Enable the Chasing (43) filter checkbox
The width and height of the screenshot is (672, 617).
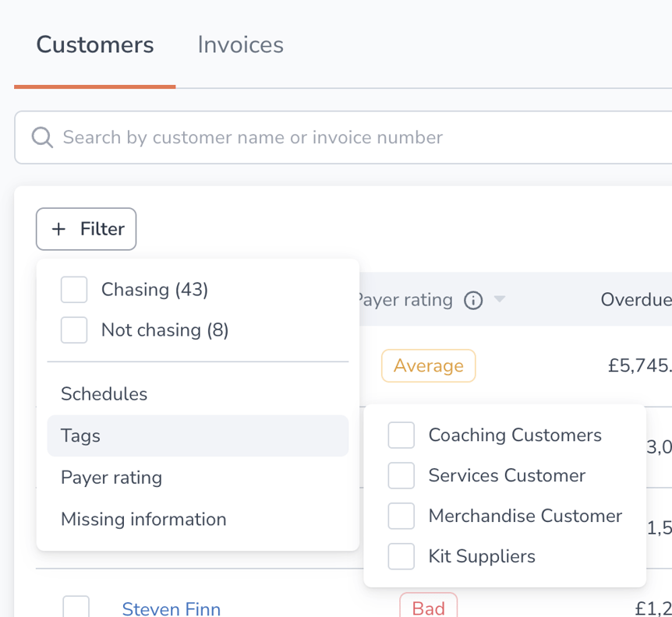[x=73, y=289]
